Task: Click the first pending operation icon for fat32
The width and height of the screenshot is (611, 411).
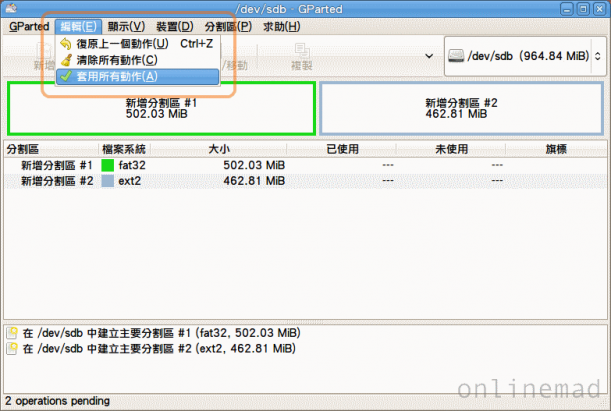Action: click(x=12, y=333)
